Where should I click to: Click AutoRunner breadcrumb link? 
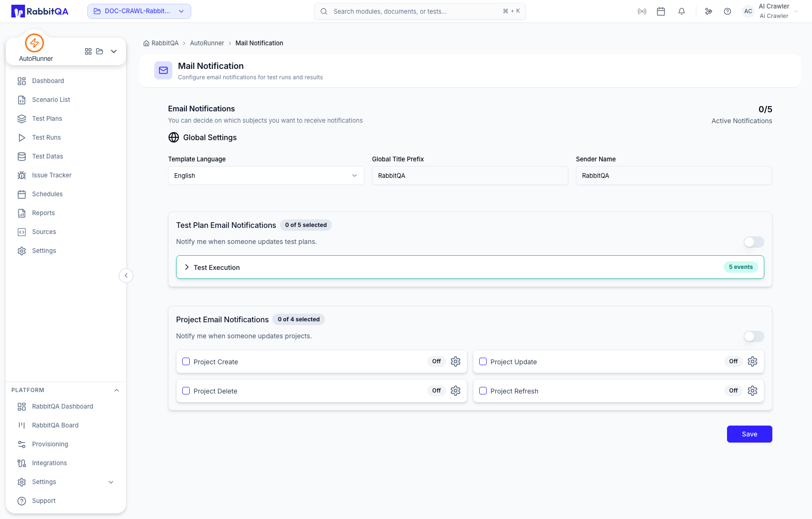(207, 43)
